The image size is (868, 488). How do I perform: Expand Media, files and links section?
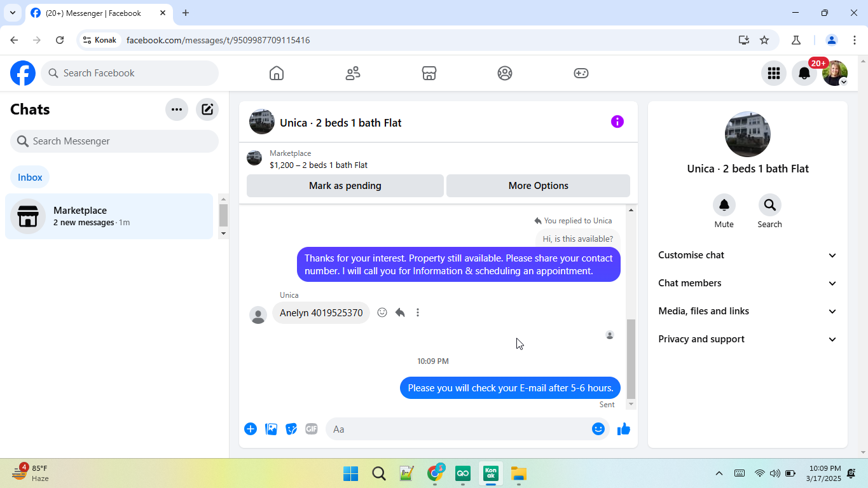coord(748,311)
